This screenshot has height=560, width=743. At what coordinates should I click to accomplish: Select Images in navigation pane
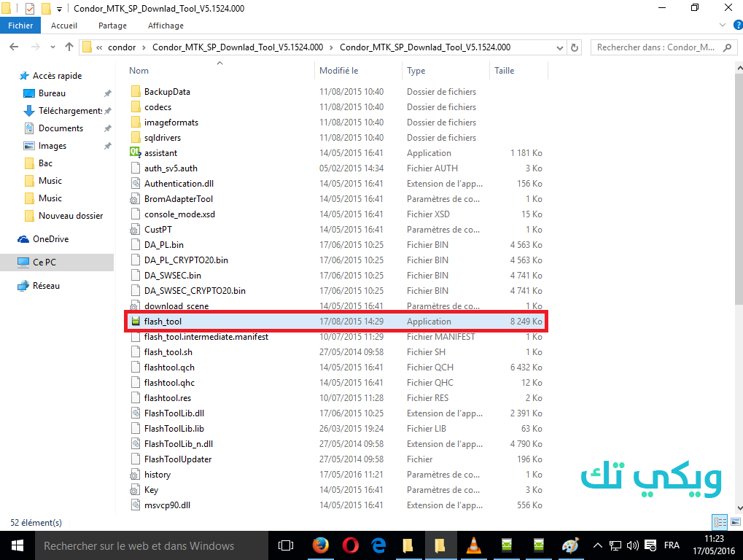pyautogui.click(x=52, y=146)
